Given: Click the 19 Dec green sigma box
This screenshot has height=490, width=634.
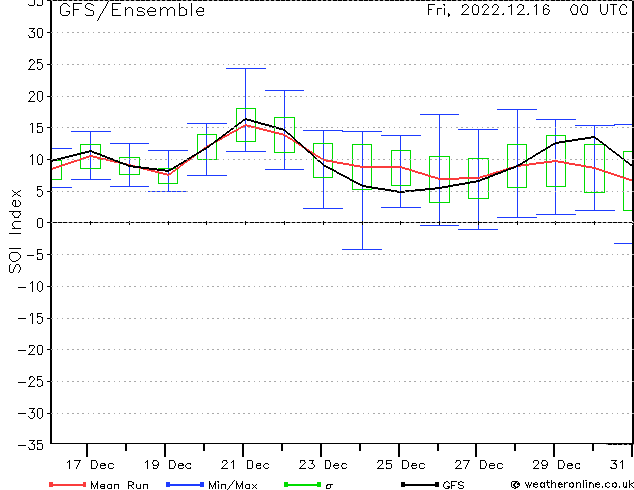Looking at the screenshot, I should (x=168, y=176).
